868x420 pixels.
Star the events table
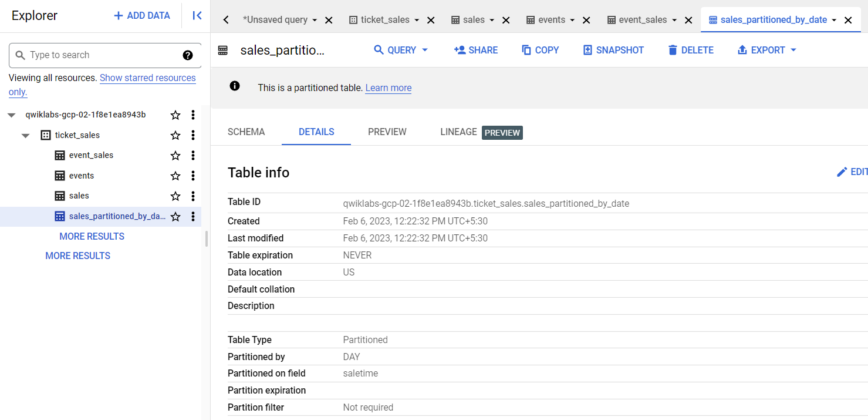[175, 176]
